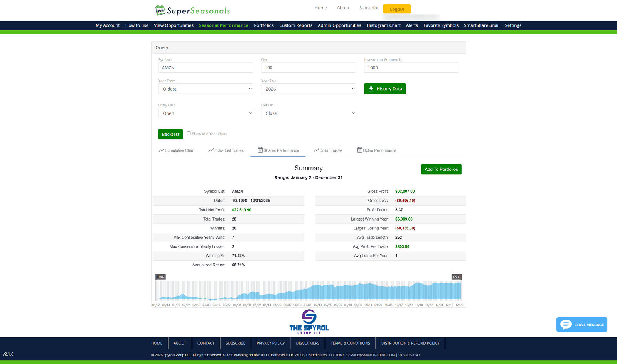Click the Individual Trades line icon
This screenshot has width=617, height=364.
[x=211, y=150]
